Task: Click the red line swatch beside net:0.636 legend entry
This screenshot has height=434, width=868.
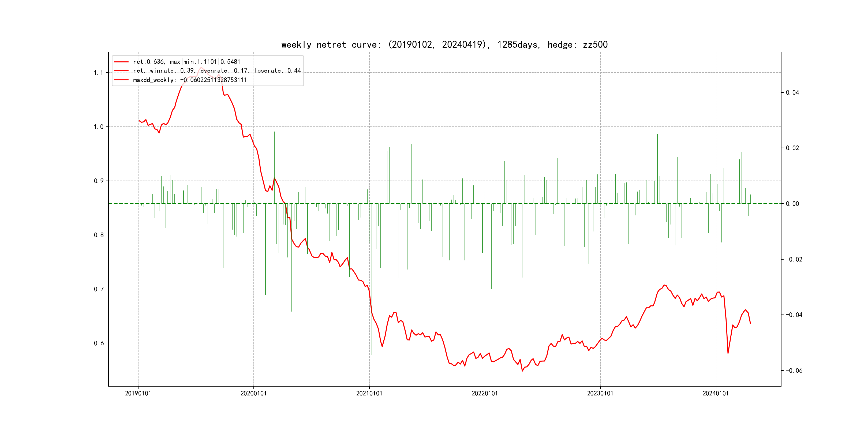Action: (x=121, y=62)
